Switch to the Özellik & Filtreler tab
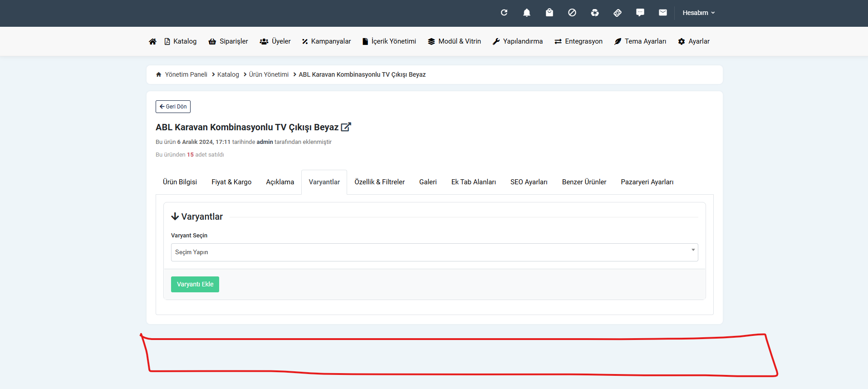 (x=379, y=182)
